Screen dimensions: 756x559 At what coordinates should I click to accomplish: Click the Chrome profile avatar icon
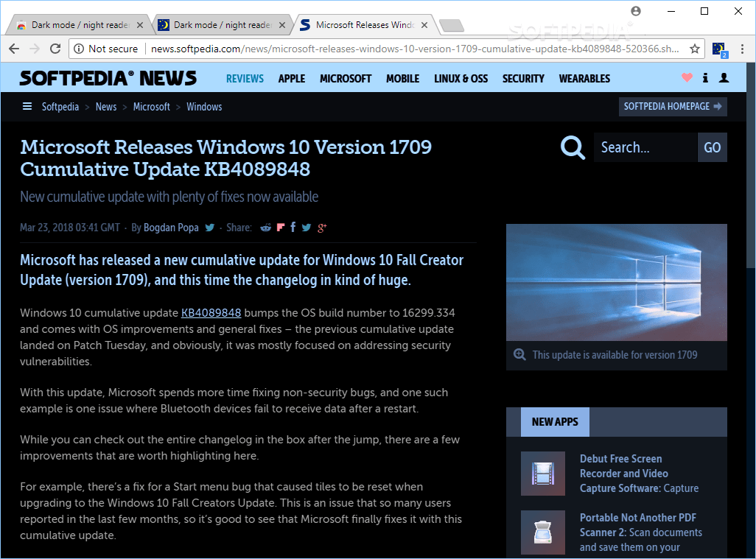click(x=636, y=11)
